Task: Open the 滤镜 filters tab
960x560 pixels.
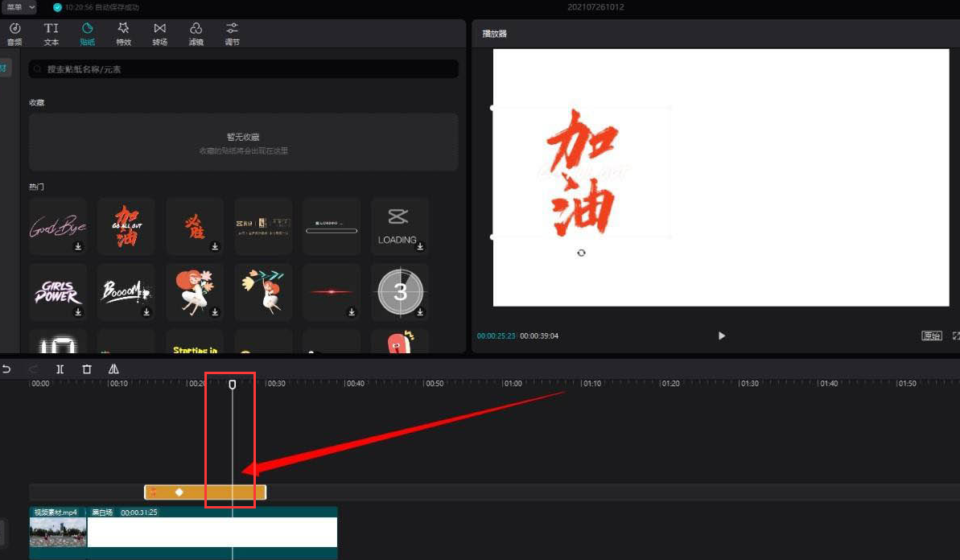Action: pos(196,35)
